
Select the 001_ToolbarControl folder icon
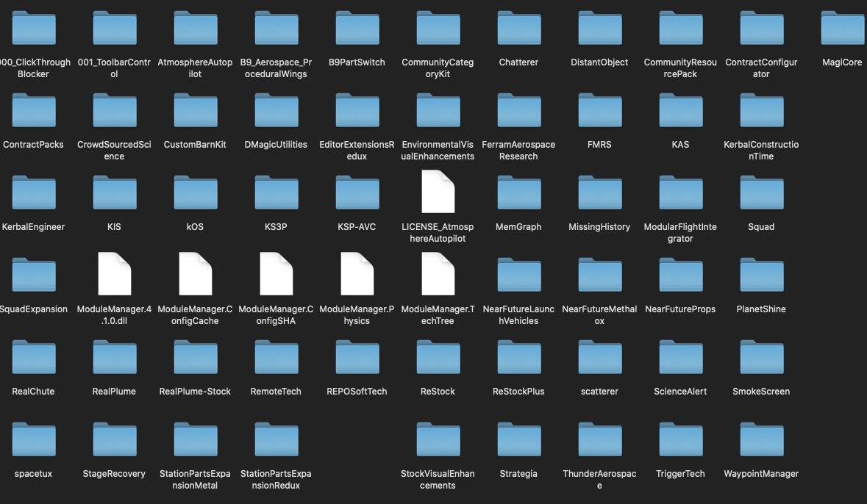(115, 28)
